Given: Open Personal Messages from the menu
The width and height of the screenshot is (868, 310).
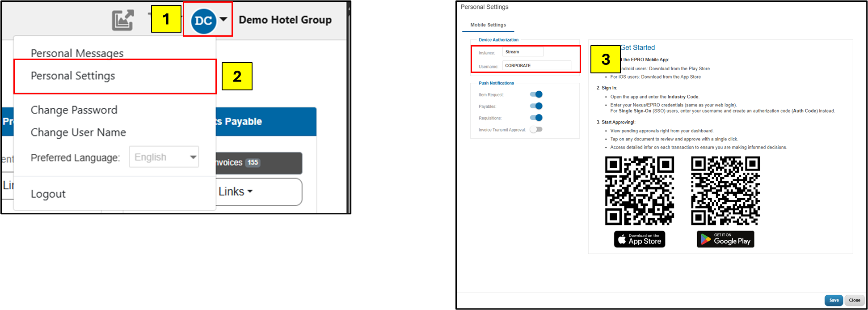Looking at the screenshot, I should pos(77,53).
